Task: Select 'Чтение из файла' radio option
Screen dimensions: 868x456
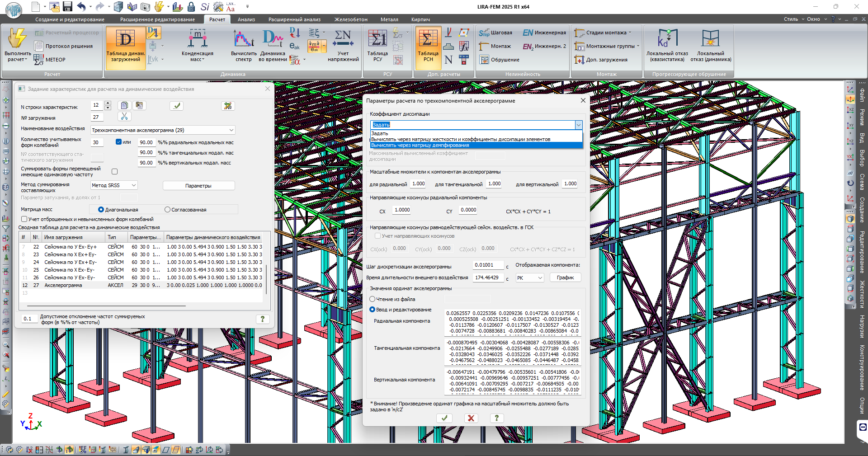Action: pos(373,299)
